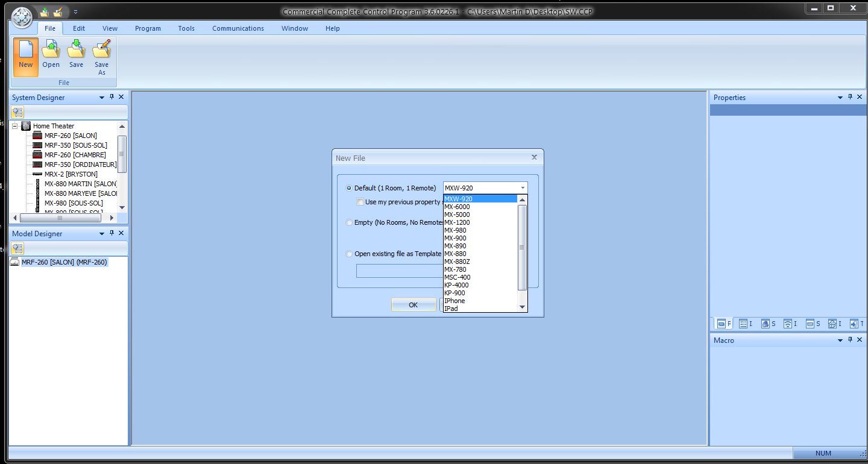This screenshot has height=464, width=868.
Task: Click the MXW-920 remote model combo box
Action: (485, 188)
